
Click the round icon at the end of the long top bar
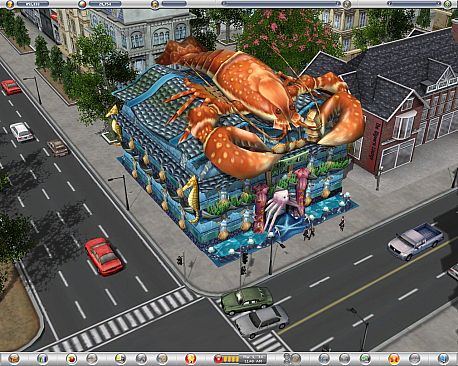347,4
